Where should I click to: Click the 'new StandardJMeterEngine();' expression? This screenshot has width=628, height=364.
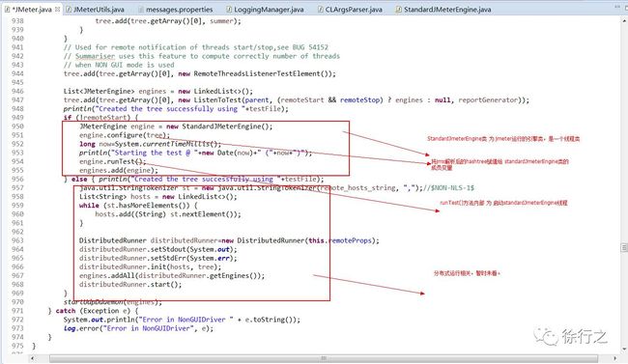[219, 126]
